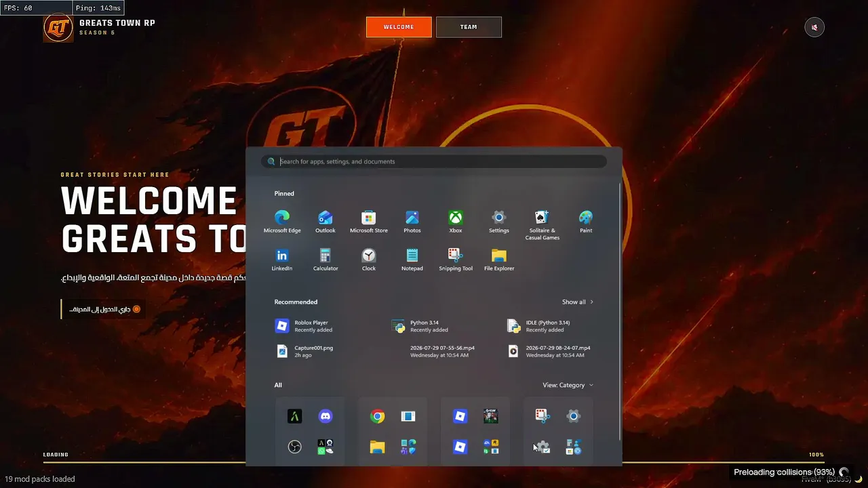Open Discord from the All apps categories
Image resolution: width=868 pixels, height=488 pixels.
tap(325, 416)
